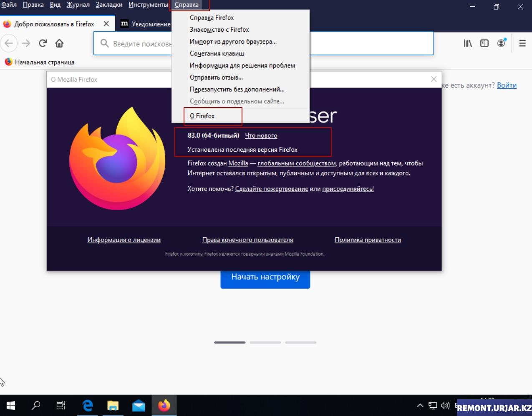Open the Закладки menu
This screenshot has height=416, width=532.
pos(109,5)
